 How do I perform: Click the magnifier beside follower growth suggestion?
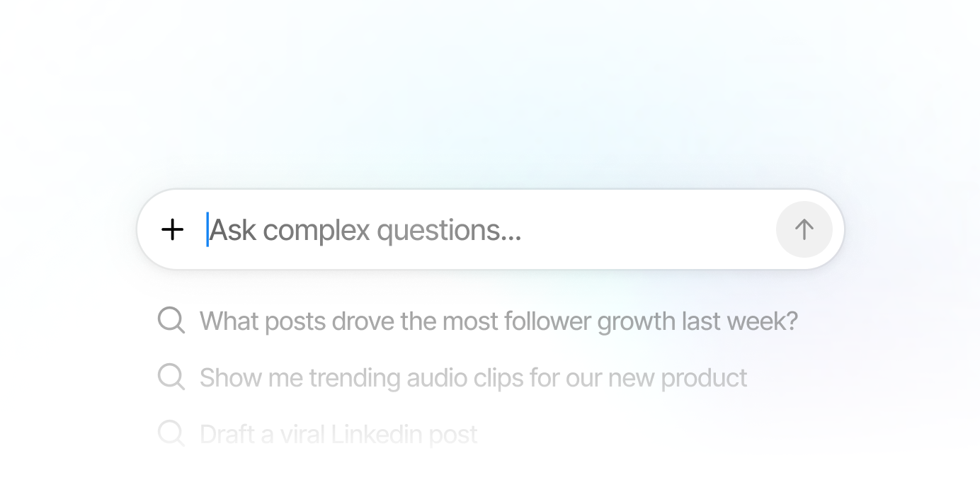(x=171, y=320)
